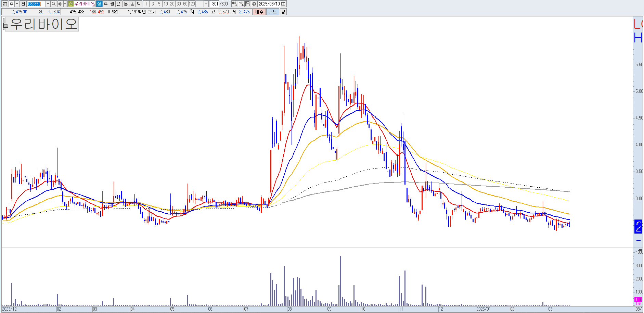The height and width of the screenshot is (313, 644).
Task: Select daily (일) chart period
Action: 99,4
